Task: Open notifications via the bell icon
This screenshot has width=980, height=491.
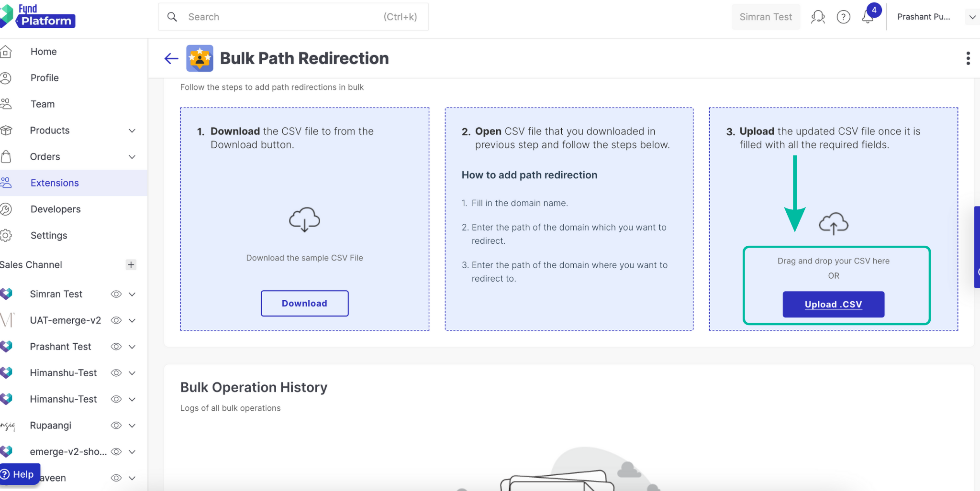Action: tap(869, 17)
